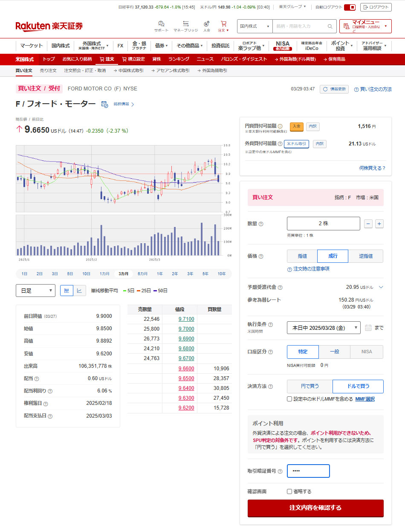Open the order cart icon in header
This screenshot has height=532, width=405.
[x=223, y=24]
